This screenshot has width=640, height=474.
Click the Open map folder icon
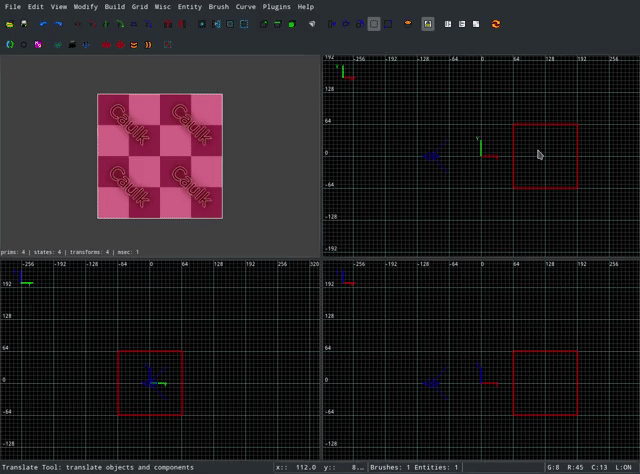(x=10, y=24)
